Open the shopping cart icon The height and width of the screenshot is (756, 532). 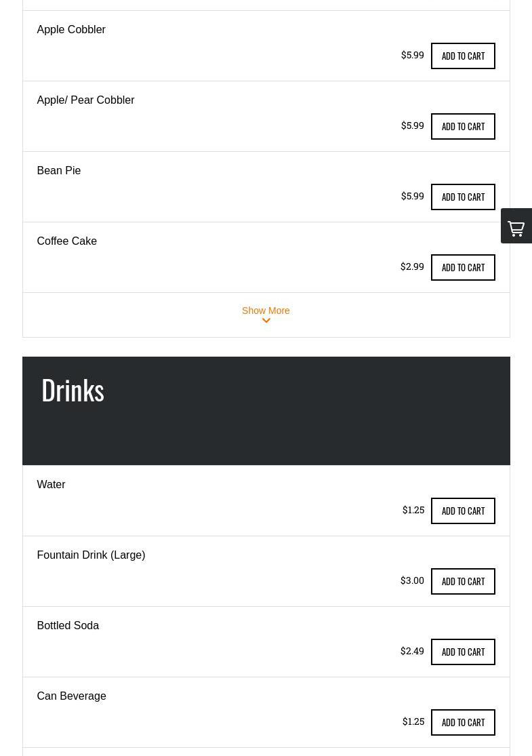pyautogui.click(x=516, y=227)
